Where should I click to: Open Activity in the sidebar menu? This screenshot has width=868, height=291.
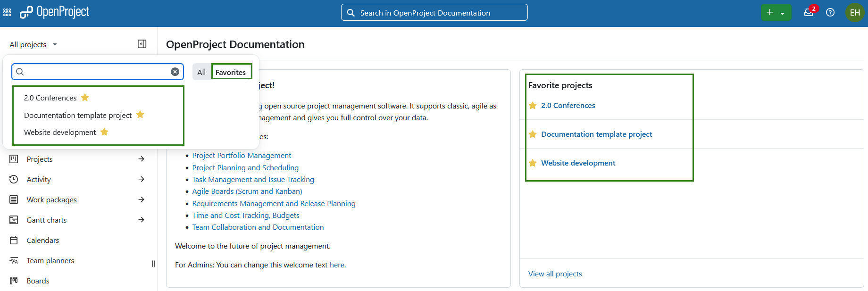coord(39,179)
